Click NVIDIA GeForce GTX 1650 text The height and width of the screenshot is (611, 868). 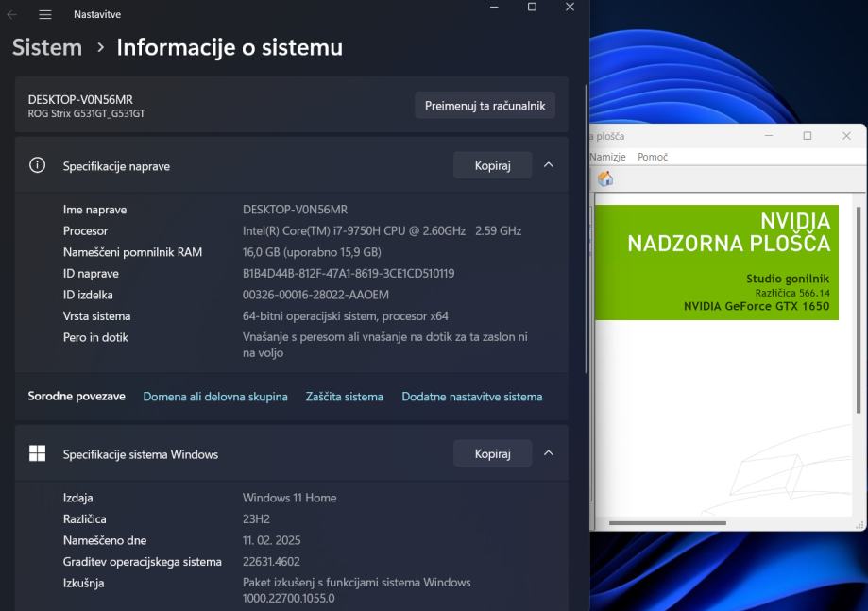757,306
